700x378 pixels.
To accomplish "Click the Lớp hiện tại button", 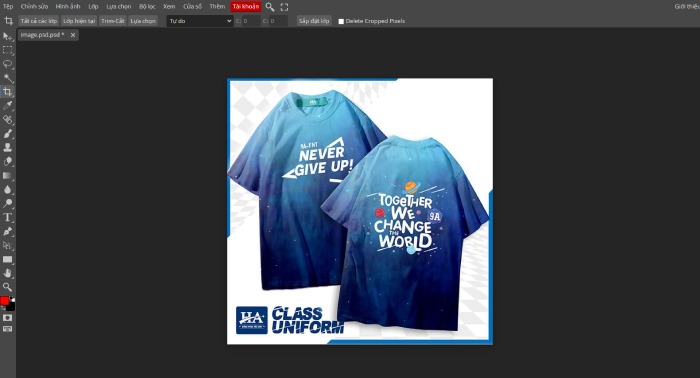I will tap(79, 21).
